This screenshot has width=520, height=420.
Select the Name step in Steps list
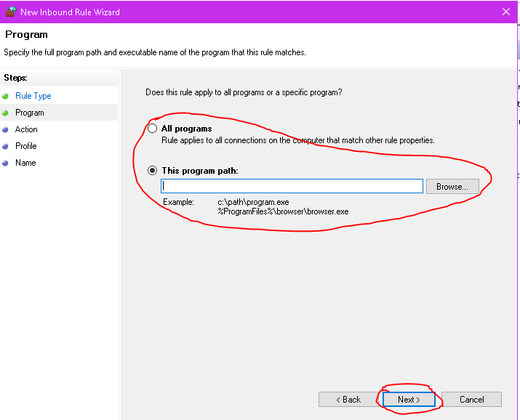(25, 163)
